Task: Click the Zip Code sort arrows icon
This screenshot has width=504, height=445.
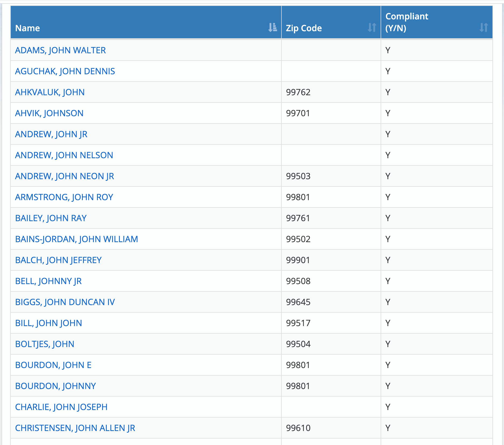Action: tap(372, 27)
